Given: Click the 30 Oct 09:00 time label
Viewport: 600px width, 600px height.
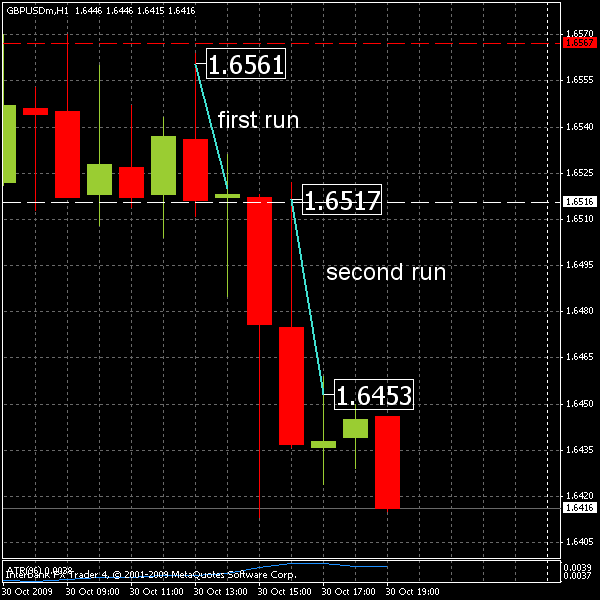Looking at the screenshot, I should 92,592.
